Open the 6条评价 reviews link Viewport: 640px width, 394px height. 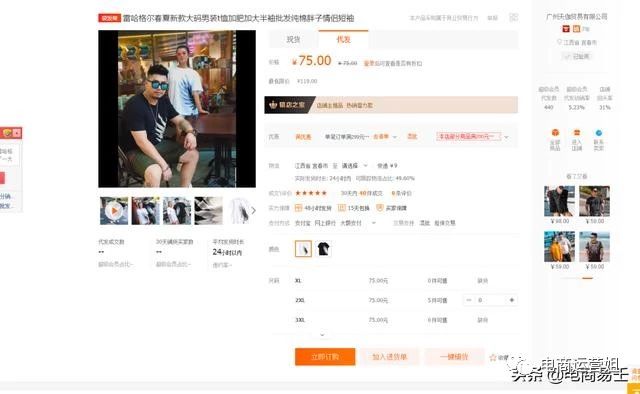[402, 193]
